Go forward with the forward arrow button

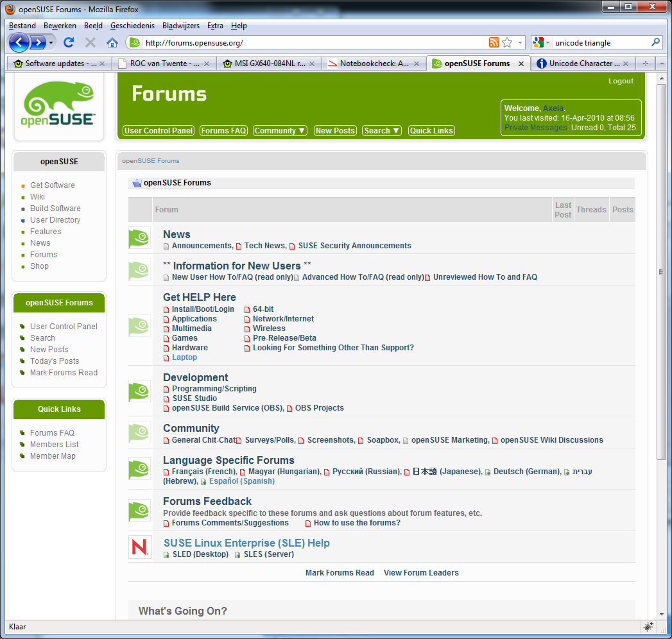38,42
